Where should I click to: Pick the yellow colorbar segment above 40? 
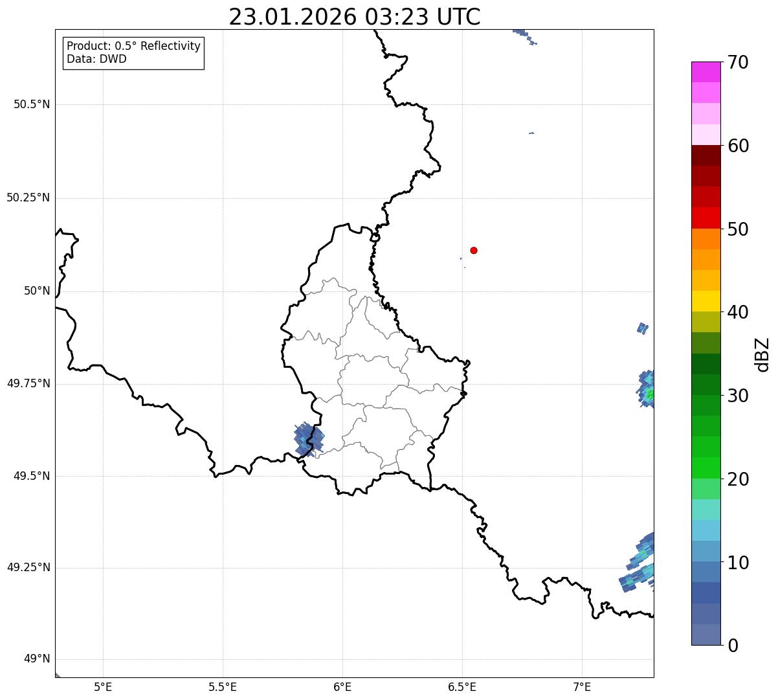pyautogui.click(x=706, y=301)
